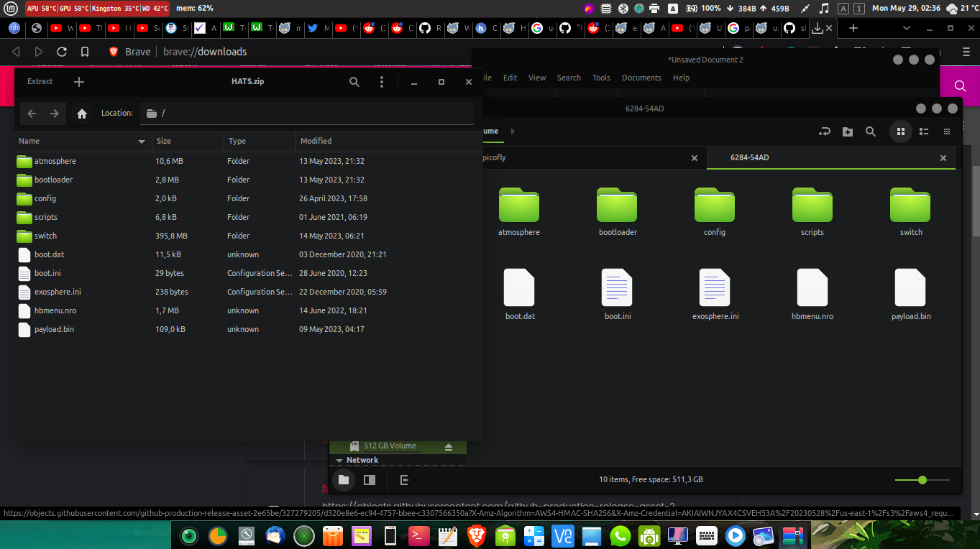Select the hbmenu.nro row in HATS.zip
This screenshot has height=549, width=980.
[x=248, y=310]
